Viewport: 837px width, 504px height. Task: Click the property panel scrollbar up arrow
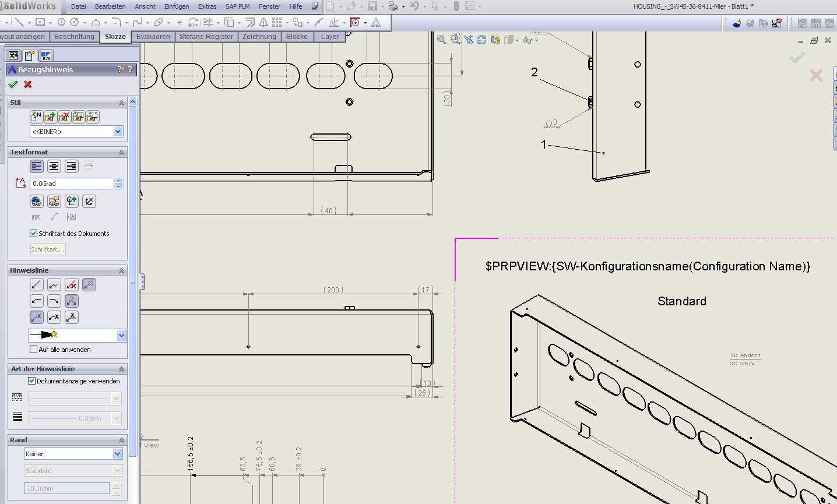click(x=133, y=102)
